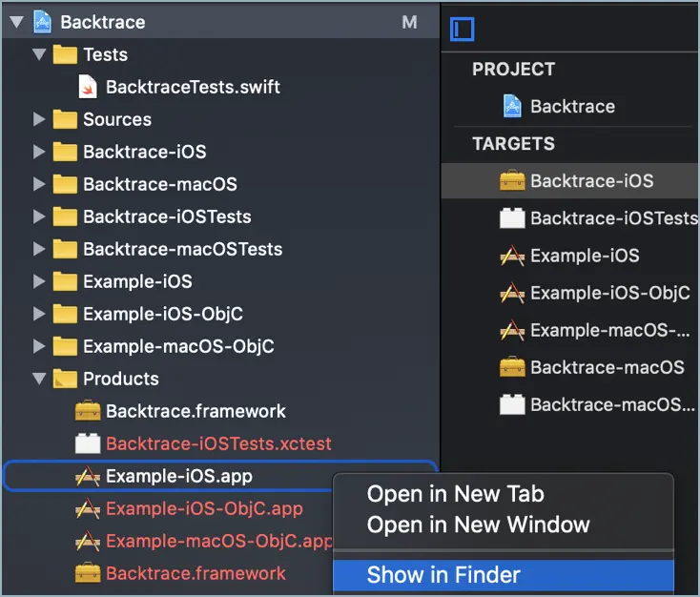Collapse the Tests folder disclosure triangle
700x597 pixels.
39,55
